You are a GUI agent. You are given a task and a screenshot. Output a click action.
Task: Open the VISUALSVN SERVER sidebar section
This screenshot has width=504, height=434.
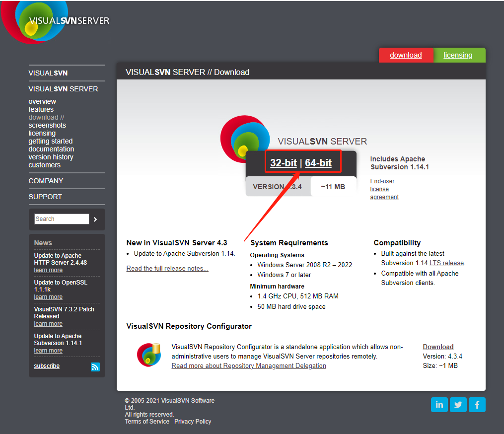click(64, 89)
